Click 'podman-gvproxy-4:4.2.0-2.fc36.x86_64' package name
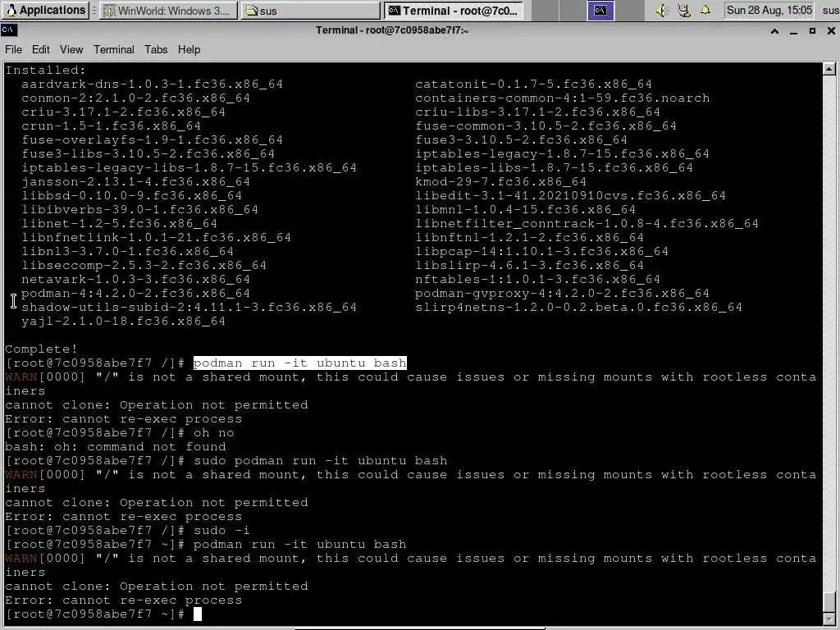The image size is (840, 630). (562, 294)
